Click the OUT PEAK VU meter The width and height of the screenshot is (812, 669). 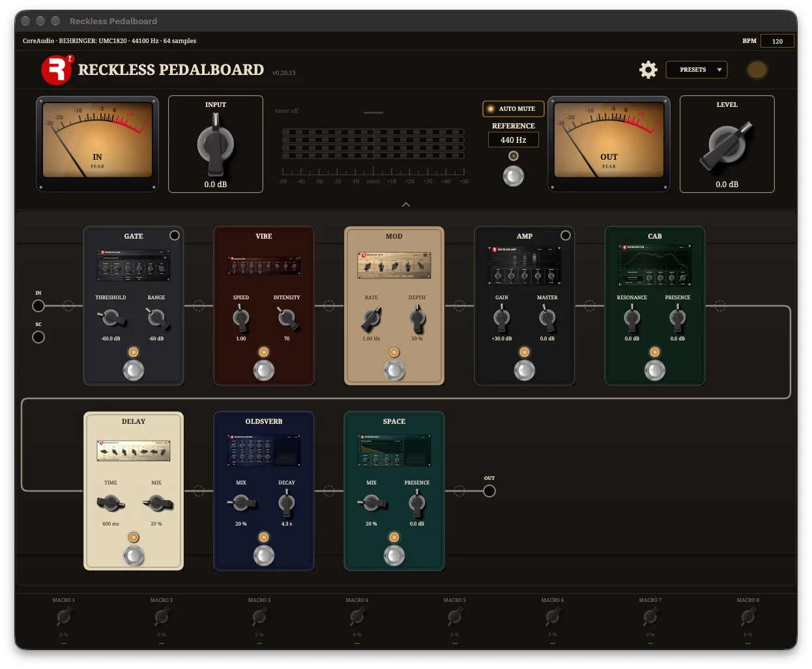(609, 144)
